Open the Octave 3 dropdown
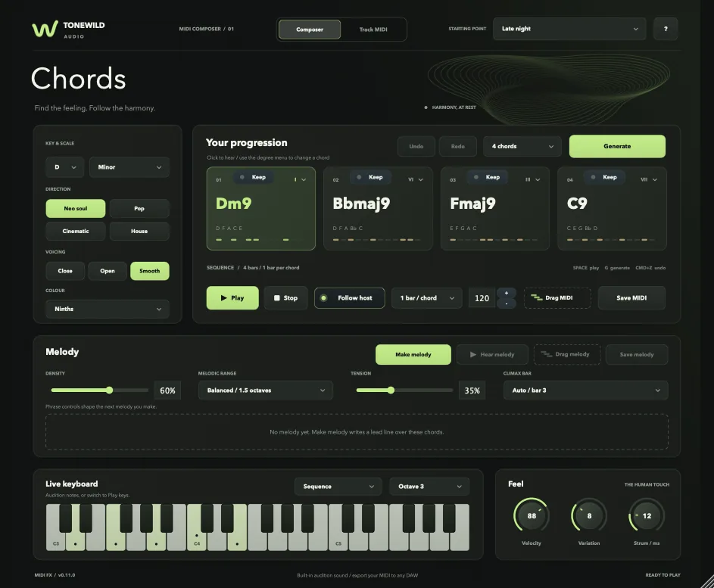The image size is (714, 588). click(429, 486)
